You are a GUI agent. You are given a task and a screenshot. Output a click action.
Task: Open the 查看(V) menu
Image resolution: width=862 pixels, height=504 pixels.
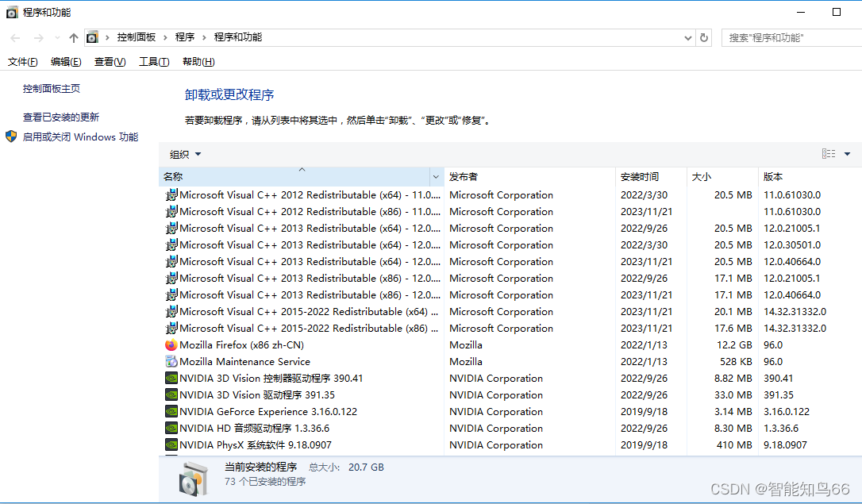point(110,62)
